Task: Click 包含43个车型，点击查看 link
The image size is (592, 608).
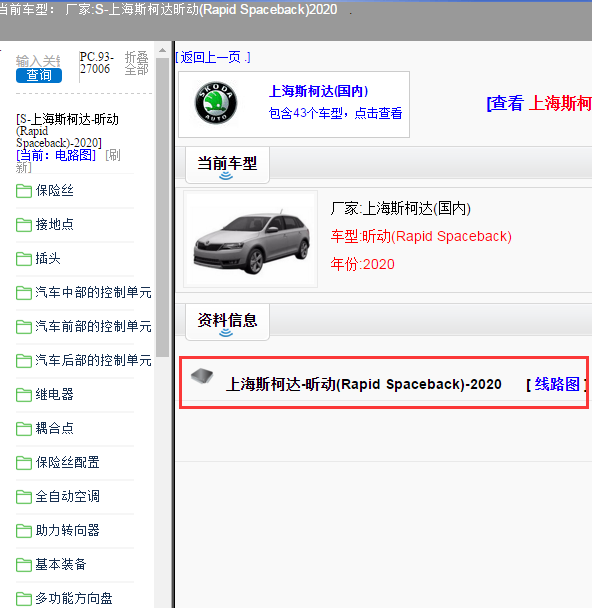Action: tap(335, 113)
